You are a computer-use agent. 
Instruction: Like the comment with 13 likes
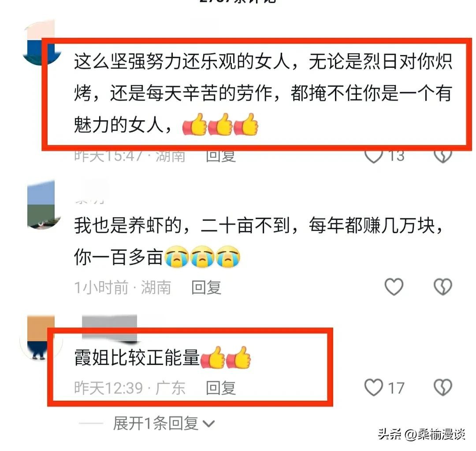coord(373,157)
